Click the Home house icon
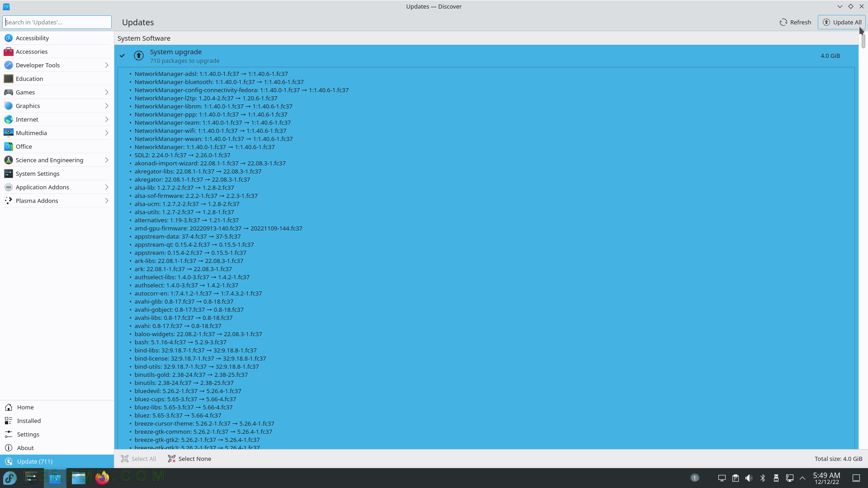868x488 pixels. click(9, 407)
